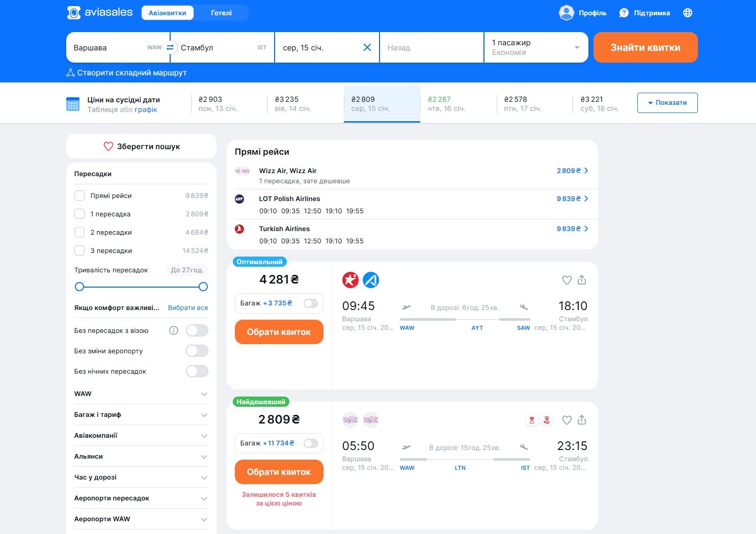Screen dimensions: 756x534
Task: Clear the departure date with X
Action: click(x=367, y=47)
